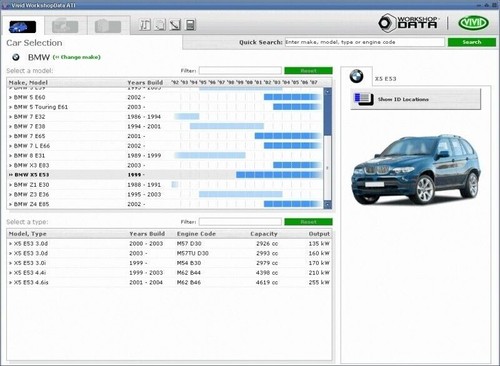
Task: Click the diagonal arrow toolbar icon
Action: (175, 25)
